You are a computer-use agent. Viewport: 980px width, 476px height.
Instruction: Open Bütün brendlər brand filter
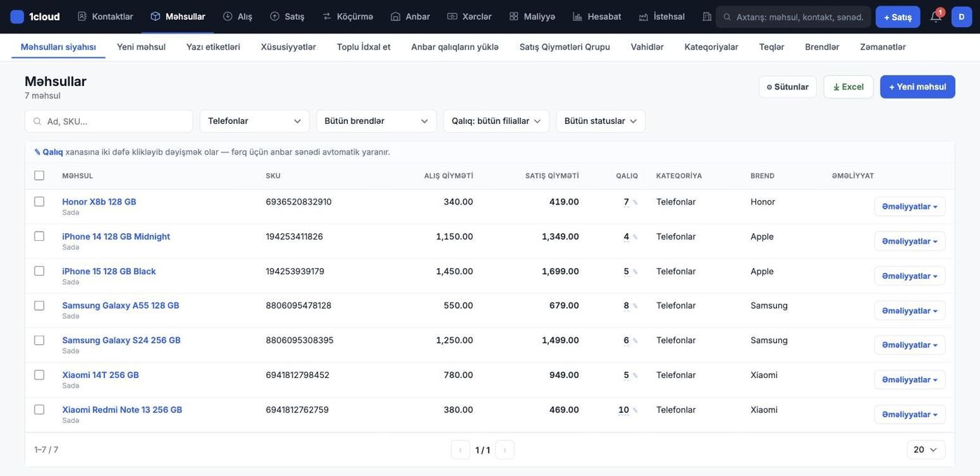[x=377, y=121]
